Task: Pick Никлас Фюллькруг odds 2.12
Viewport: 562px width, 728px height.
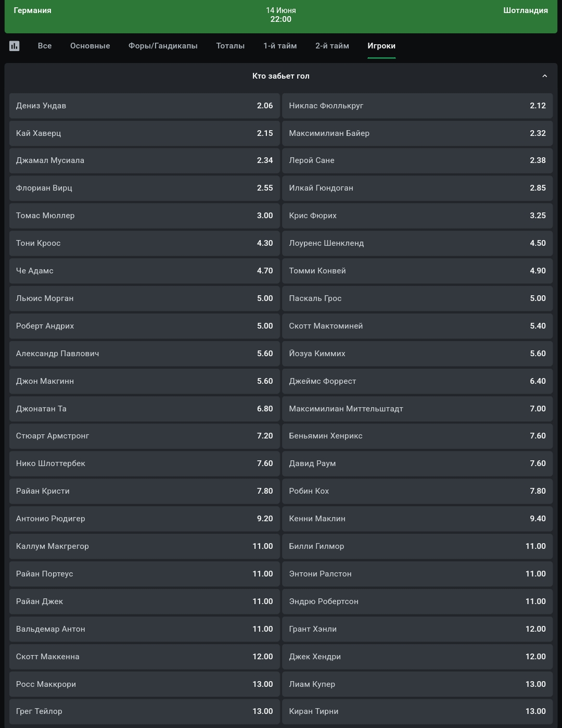Action: click(x=417, y=106)
